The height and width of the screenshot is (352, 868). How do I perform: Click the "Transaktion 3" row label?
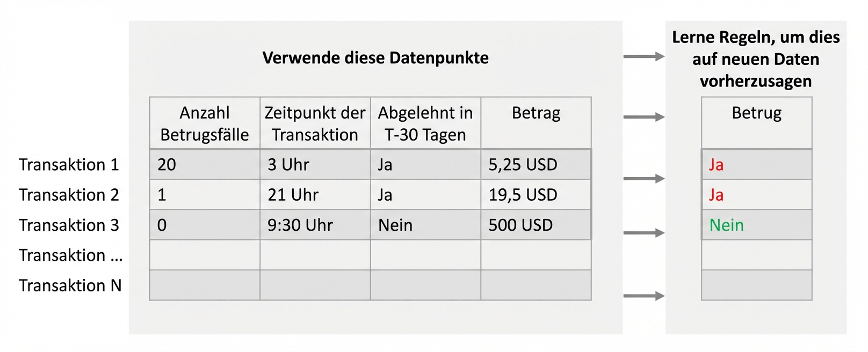69,225
